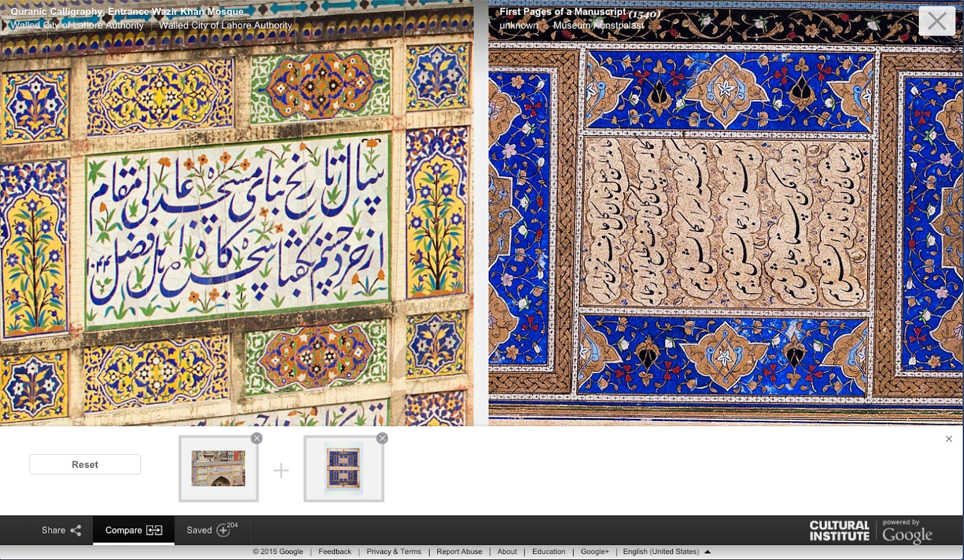Image resolution: width=964 pixels, height=560 pixels.
Task: Expand the English (United States) language selector
Action: (666, 552)
